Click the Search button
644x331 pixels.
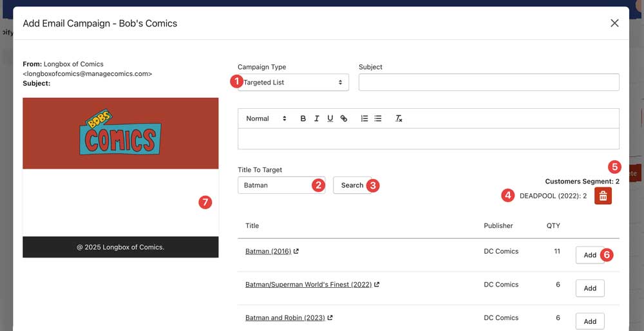352,185
